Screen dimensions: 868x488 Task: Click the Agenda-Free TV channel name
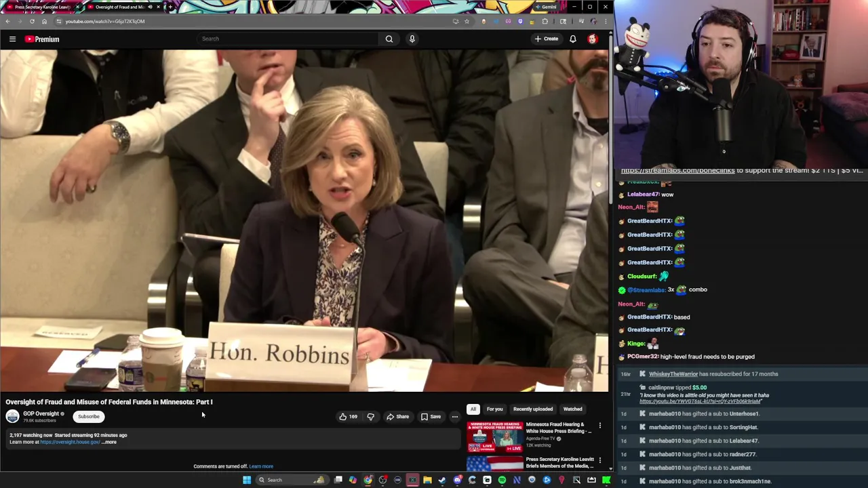(x=541, y=439)
